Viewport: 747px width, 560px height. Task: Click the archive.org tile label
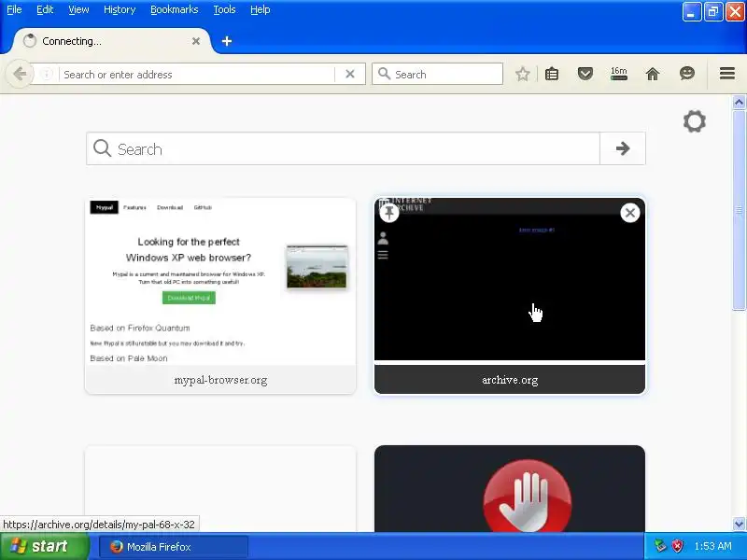tap(510, 380)
